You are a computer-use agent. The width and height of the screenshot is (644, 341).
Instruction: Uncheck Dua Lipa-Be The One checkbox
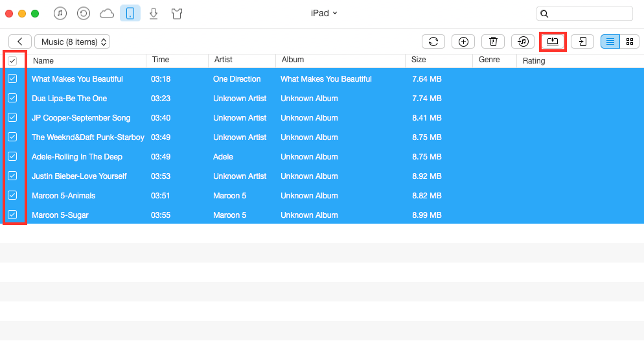[x=12, y=98]
